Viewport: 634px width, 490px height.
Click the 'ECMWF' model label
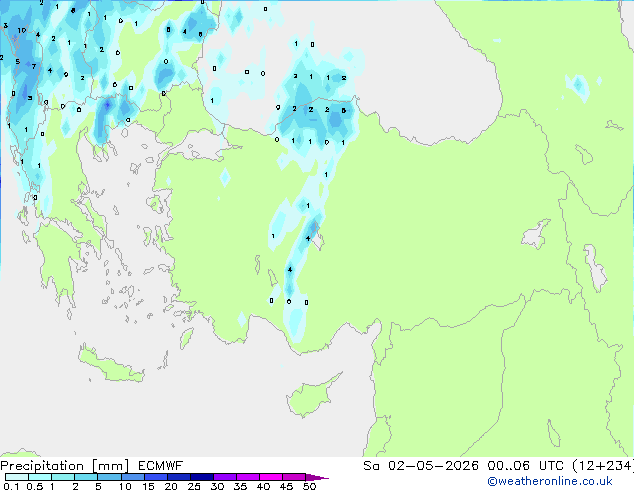(161, 466)
